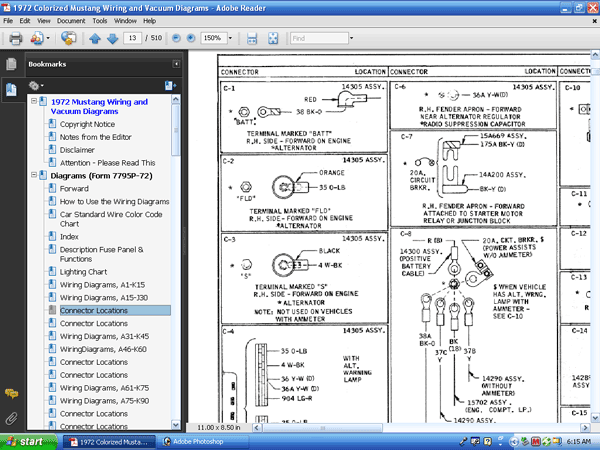Open the Comments panel icon

(x=11, y=393)
